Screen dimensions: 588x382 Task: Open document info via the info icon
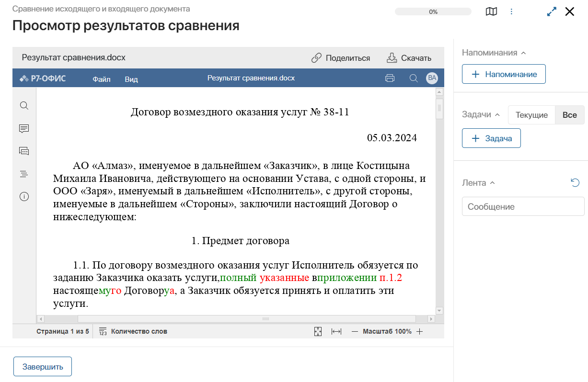[24, 196]
